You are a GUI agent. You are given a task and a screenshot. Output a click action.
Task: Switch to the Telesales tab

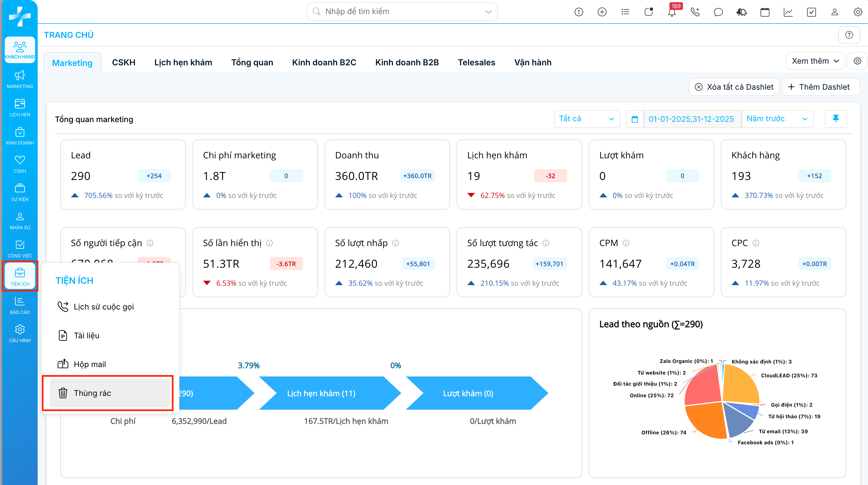click(476, 63)
